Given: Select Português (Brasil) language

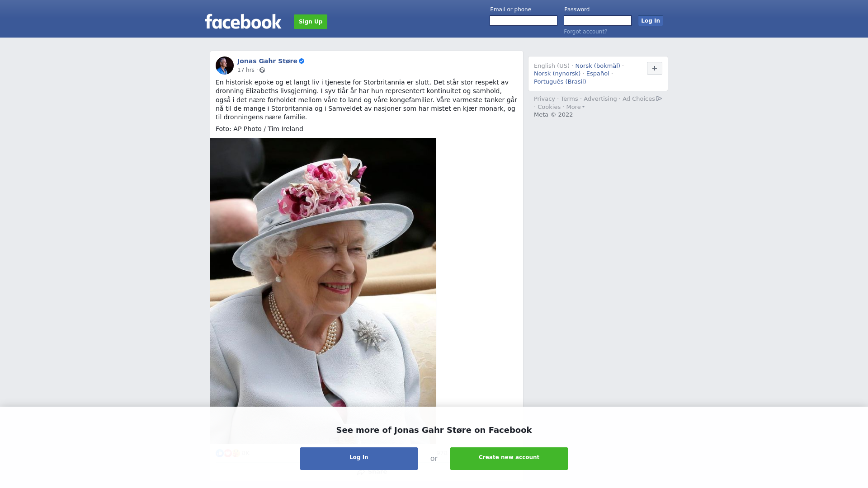Looking at the screenshot, I should (x=560, y=82).
